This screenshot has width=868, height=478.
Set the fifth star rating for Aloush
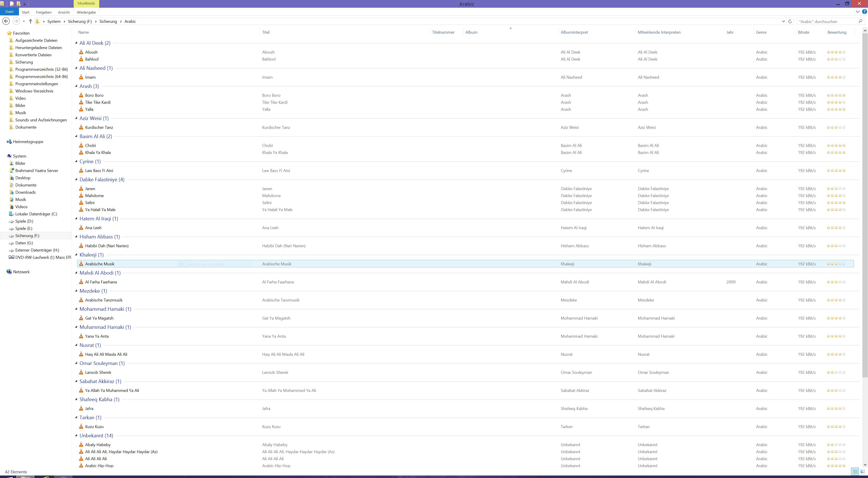tap(844, 52)
